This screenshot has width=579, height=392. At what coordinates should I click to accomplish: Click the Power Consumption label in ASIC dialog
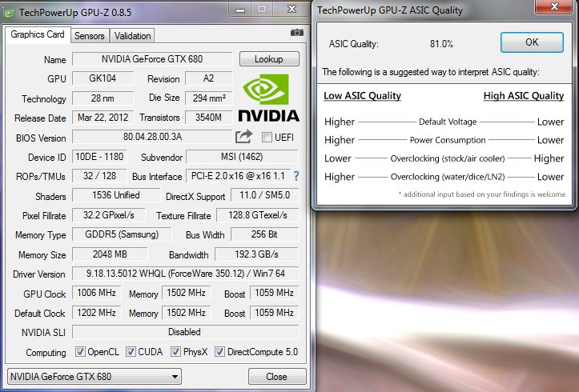(448, 140)
